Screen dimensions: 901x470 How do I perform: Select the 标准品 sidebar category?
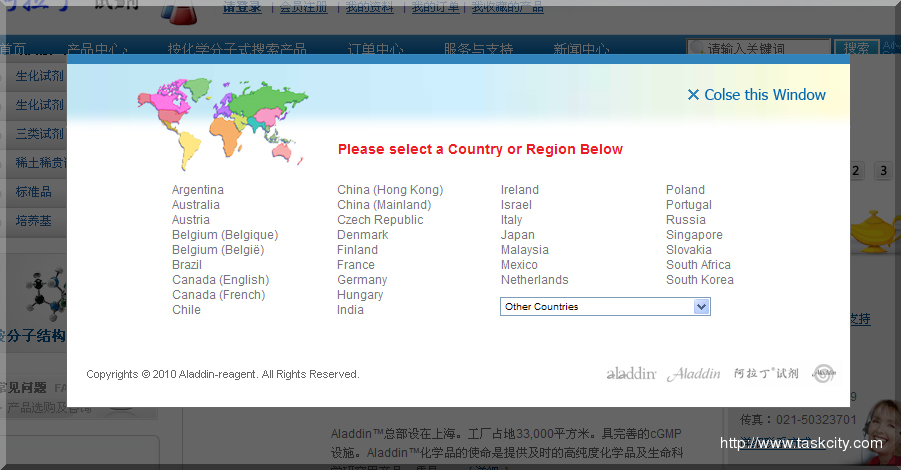33,191
